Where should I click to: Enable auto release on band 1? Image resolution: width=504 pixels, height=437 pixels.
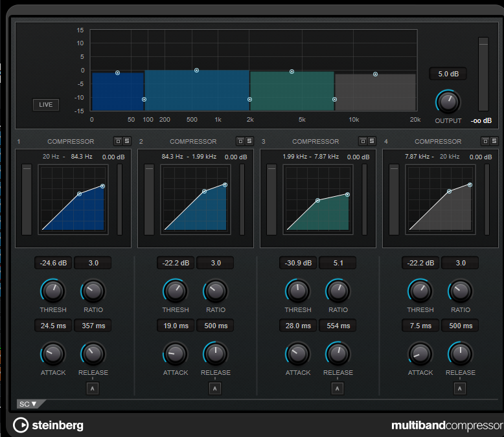click(93, 388)
